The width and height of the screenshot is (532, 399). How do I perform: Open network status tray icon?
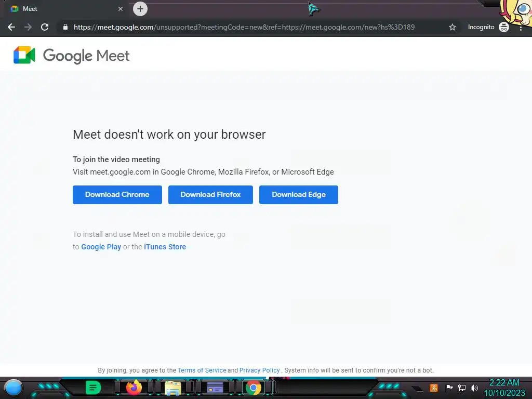point(462,388)
